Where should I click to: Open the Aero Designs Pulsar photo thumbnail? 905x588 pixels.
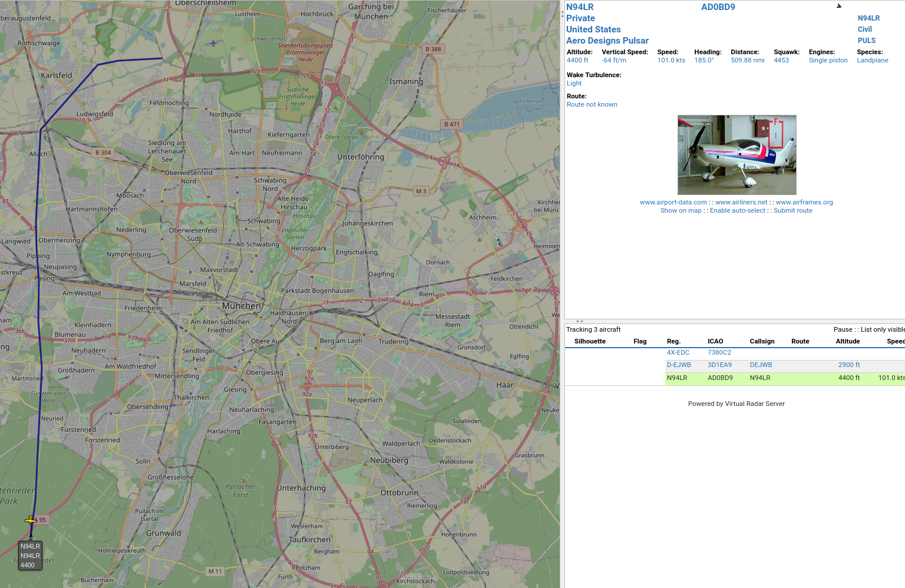(736, 154)
